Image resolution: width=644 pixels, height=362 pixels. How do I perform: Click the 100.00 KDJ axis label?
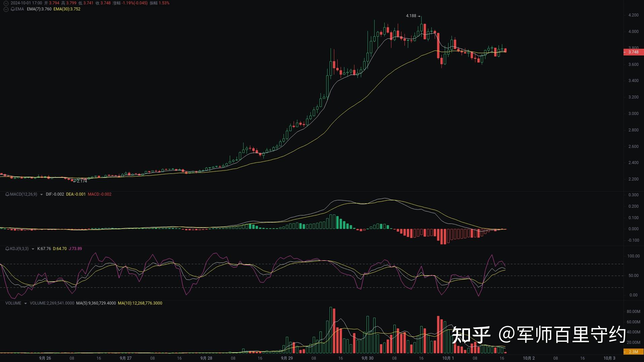634,256
